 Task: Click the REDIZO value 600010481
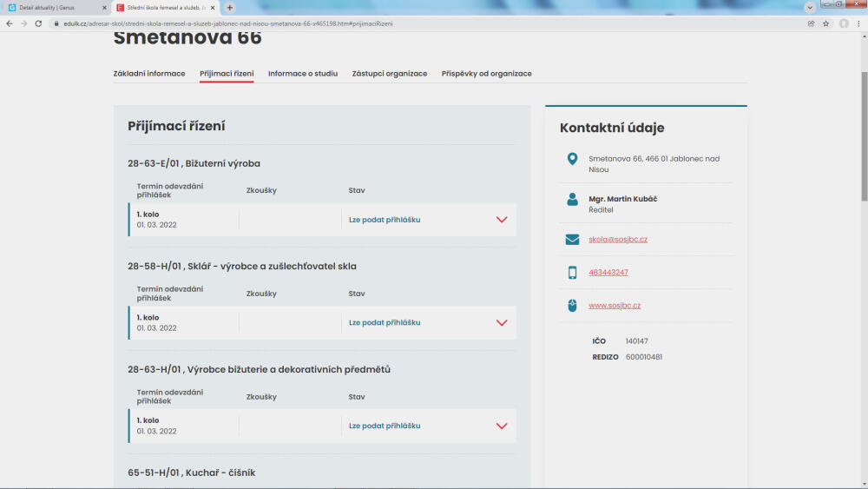click(644, 357)
